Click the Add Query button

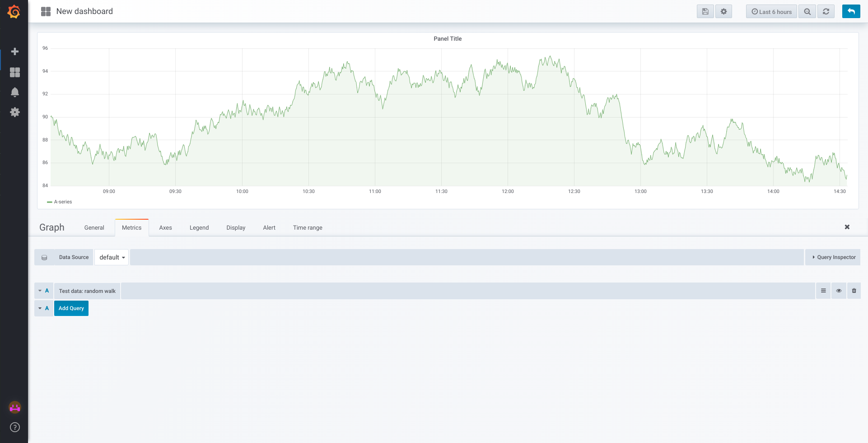tap(71, 308)
